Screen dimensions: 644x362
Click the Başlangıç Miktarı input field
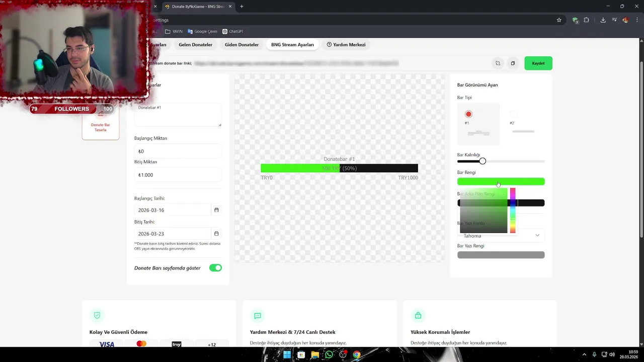click(x=178, y=151)
